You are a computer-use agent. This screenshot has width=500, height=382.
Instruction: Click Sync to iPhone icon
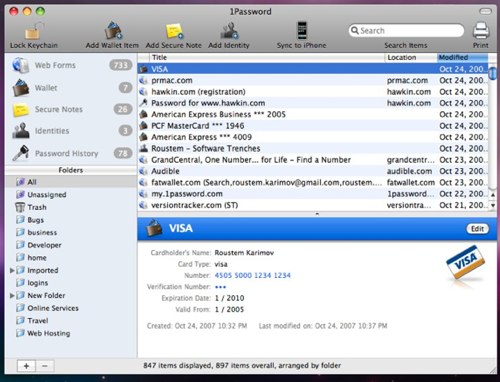pyautogui.click(x=302, y=31)
